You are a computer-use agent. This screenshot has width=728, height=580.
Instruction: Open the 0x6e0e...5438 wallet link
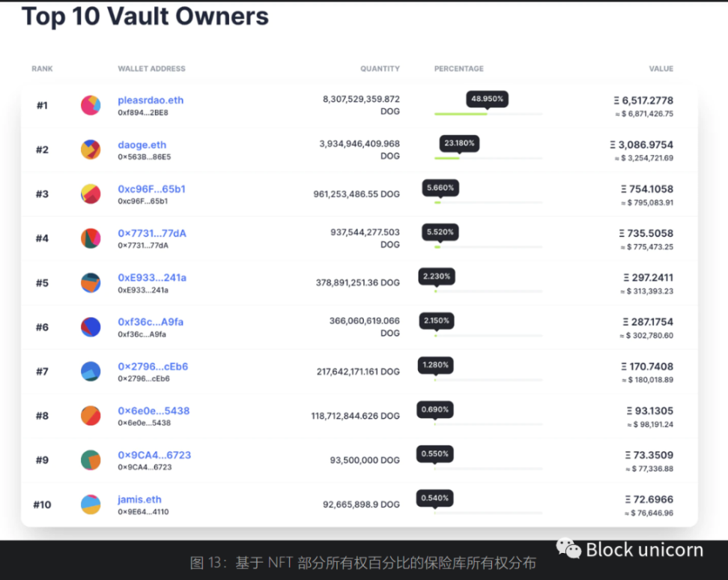(x=154, y=411)
